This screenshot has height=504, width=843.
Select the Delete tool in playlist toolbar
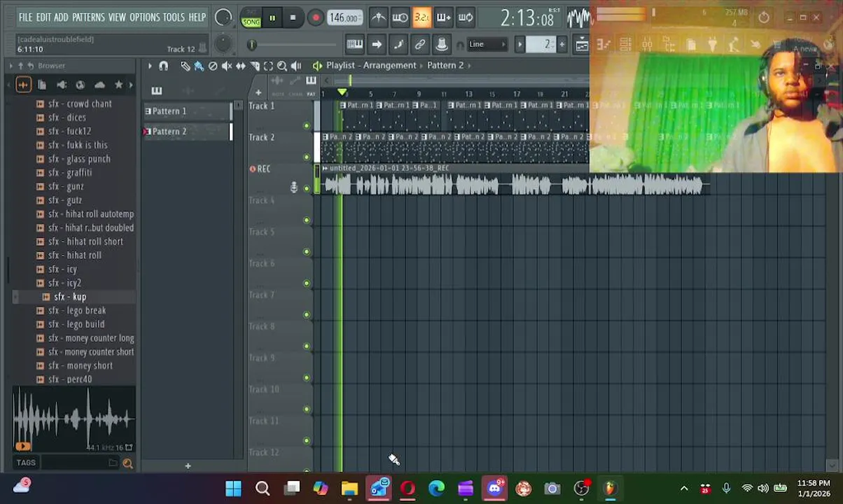(x=213, y=66)
